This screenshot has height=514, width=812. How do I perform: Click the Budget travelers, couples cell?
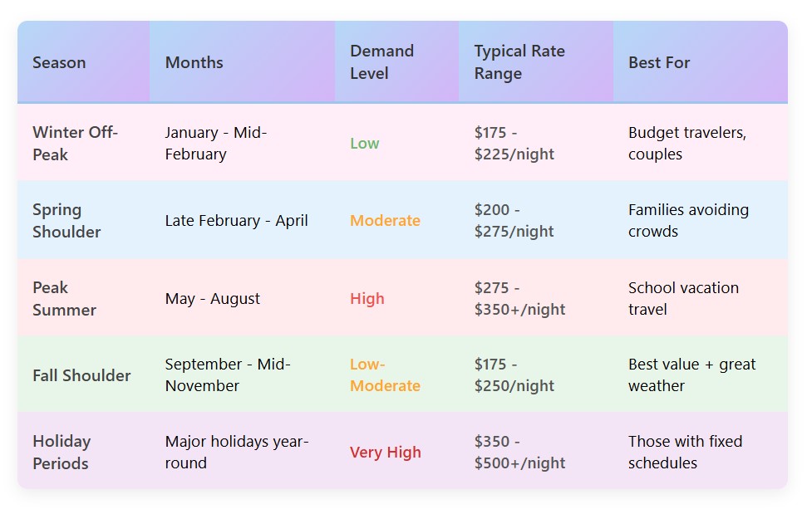coord(687,143)
